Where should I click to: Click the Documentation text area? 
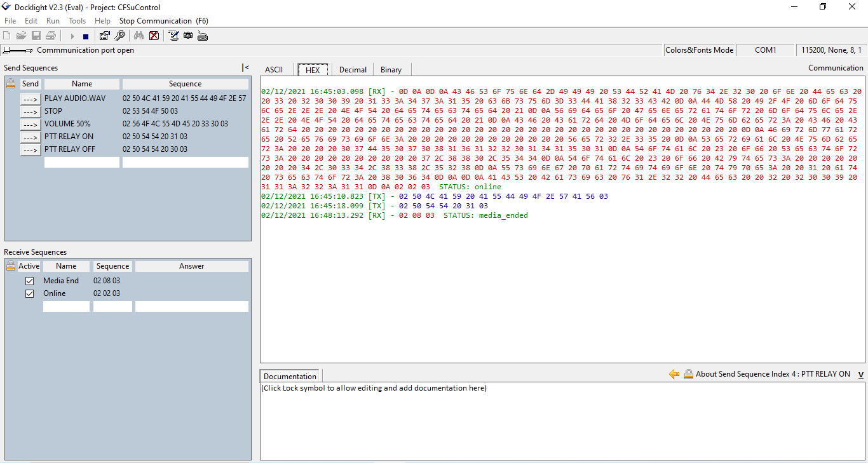[x=562, y=420]
